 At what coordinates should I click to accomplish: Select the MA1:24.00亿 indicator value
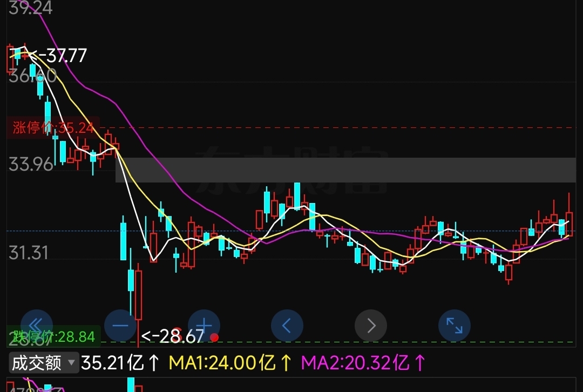point(230,363)
